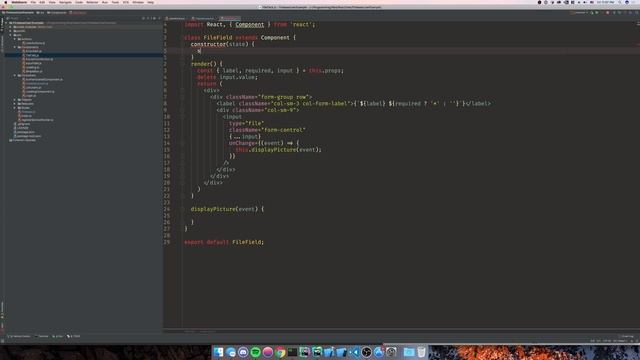Click the components breadcrumb in navigation bar

click(57, 13)
